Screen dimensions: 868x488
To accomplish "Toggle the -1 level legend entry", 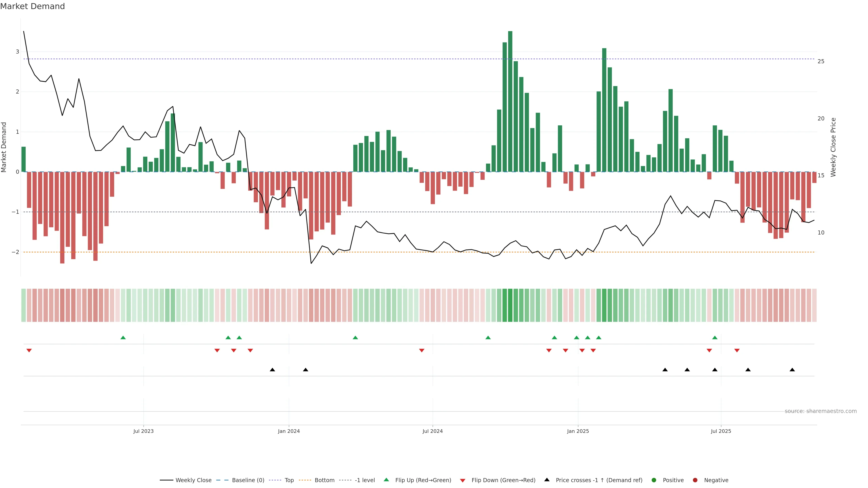I will click(x=365, y=480).
